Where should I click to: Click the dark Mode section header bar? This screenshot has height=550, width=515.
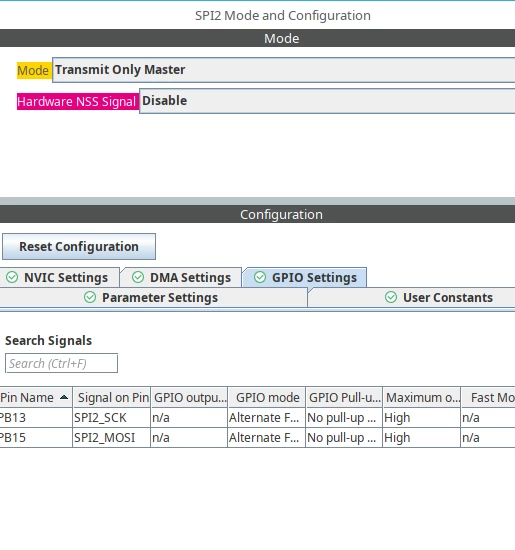tap(258, 38)
